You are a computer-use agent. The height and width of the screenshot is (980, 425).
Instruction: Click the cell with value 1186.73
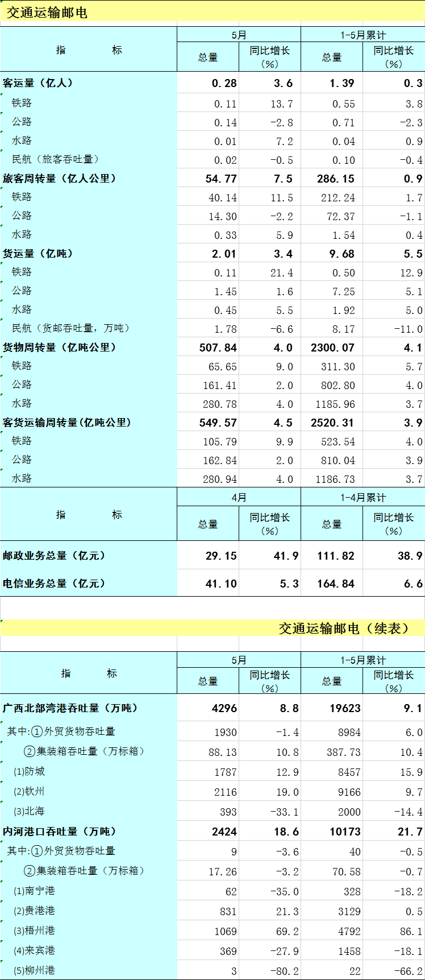(335, 479)
